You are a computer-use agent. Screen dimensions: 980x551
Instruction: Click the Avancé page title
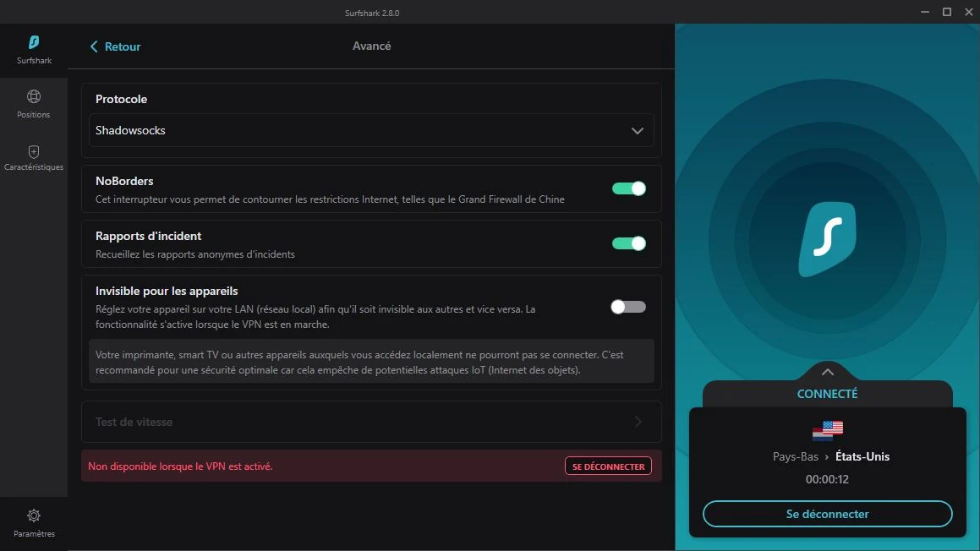[x=371, y=46]
